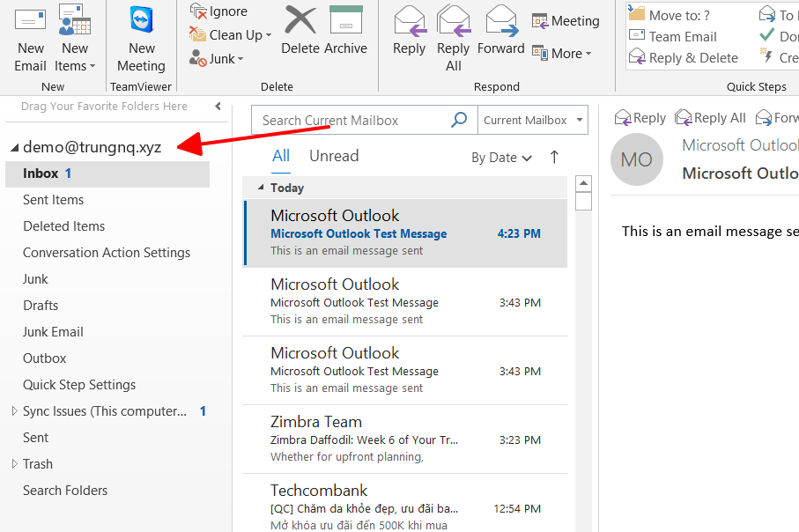Select the Techcombank email

coord(405,505)
